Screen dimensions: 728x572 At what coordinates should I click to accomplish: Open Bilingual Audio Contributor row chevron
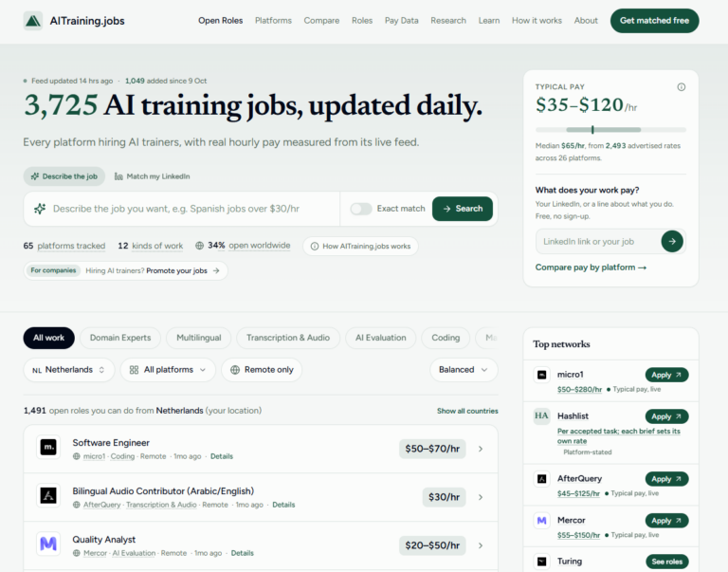(481, 497)
